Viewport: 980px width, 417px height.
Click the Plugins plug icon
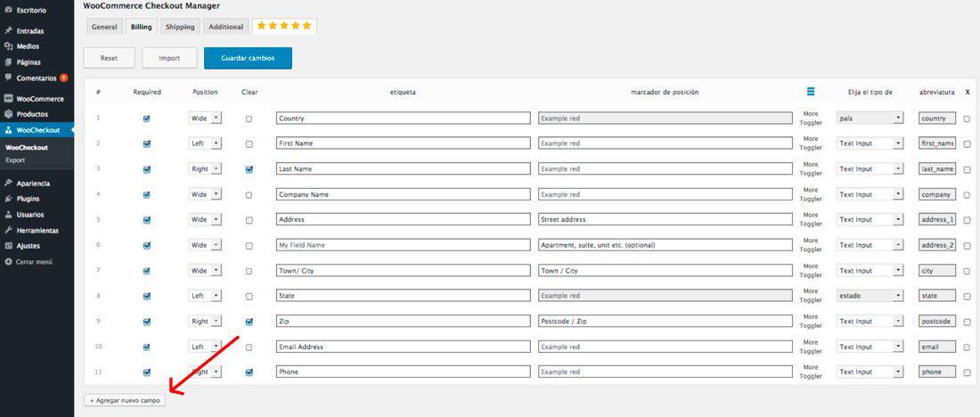8,199
